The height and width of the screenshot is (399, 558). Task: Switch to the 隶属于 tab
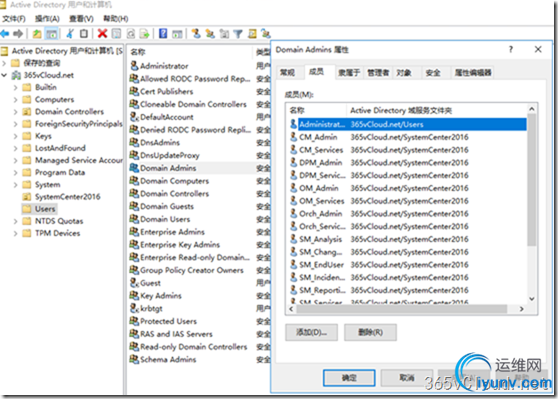(x=349, y=73)
